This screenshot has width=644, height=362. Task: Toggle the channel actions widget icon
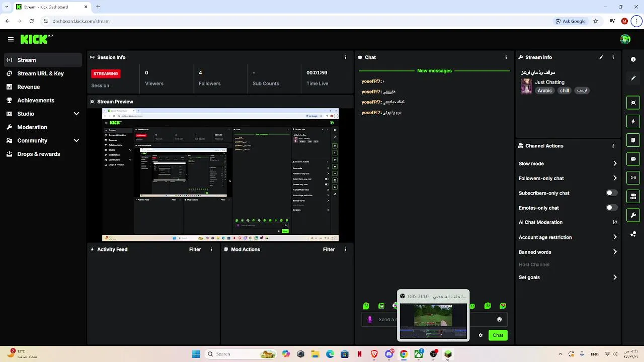point(633,196)
